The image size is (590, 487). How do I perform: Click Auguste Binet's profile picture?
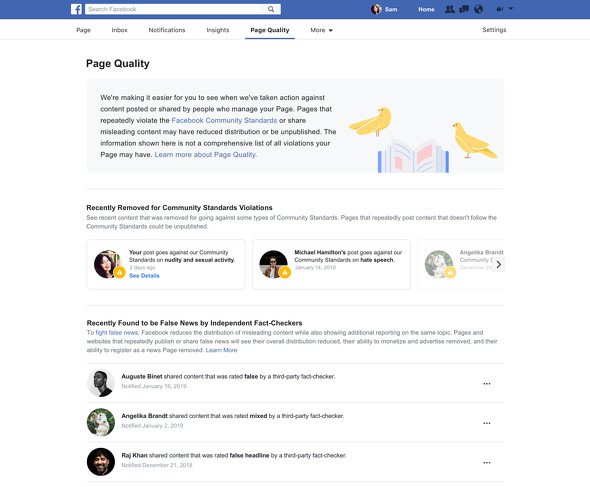101,383
